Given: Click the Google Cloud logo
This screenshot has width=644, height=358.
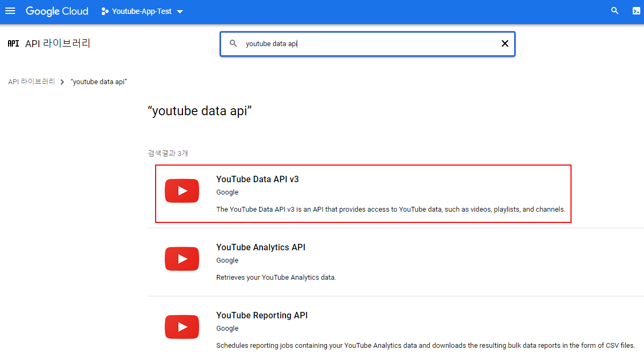Looking at the screenshot, I should click(x=57, y=11).
